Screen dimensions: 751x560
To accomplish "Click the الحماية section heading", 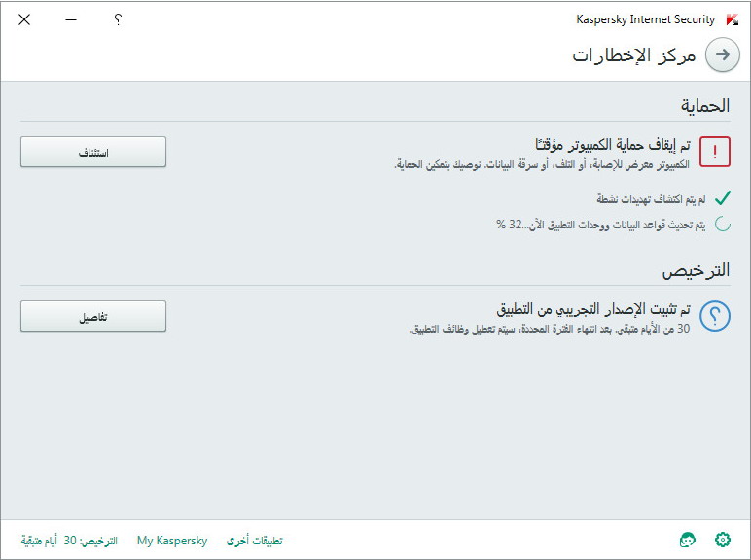I will coord(705,105).
